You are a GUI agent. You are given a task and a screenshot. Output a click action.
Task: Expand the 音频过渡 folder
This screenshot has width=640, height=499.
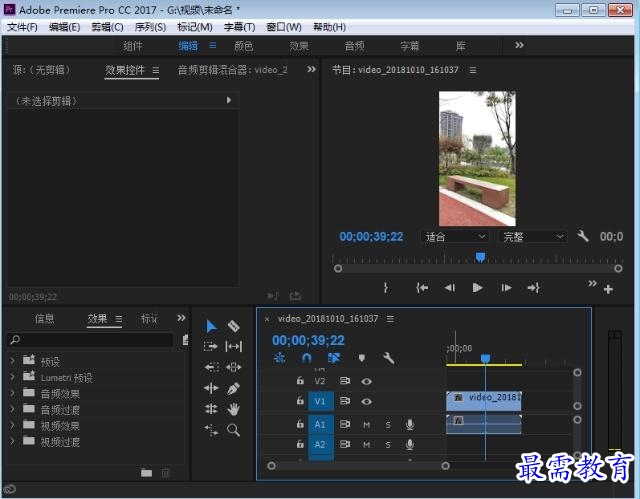[x=12, y=409]
